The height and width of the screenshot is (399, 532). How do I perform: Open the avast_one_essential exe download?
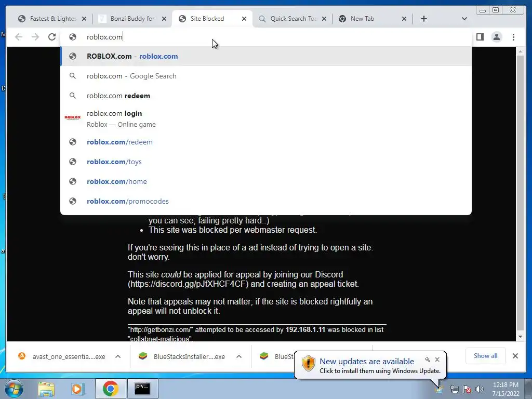69,356
